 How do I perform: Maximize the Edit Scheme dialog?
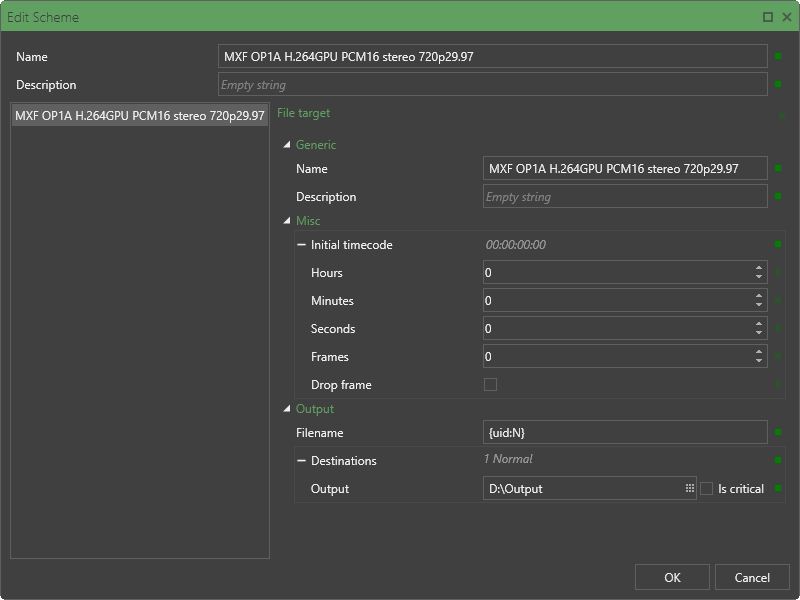pyautogui.click(x=767, y=17)
